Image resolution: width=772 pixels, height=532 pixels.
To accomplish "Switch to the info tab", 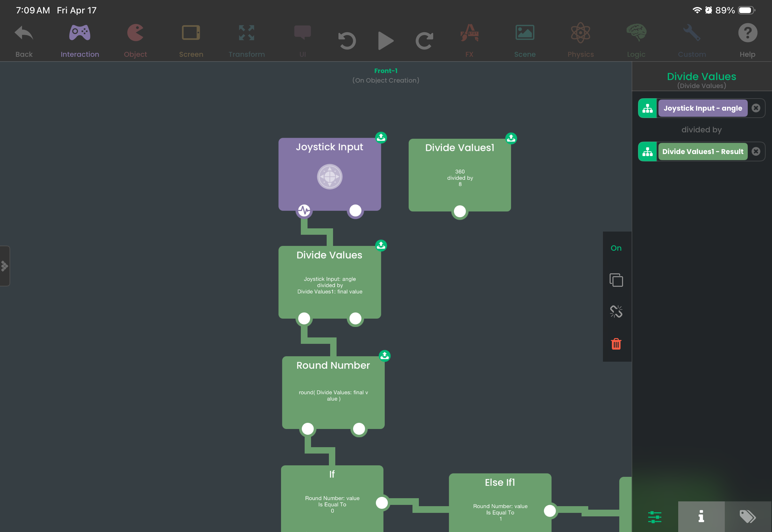I will click(701, 516).
